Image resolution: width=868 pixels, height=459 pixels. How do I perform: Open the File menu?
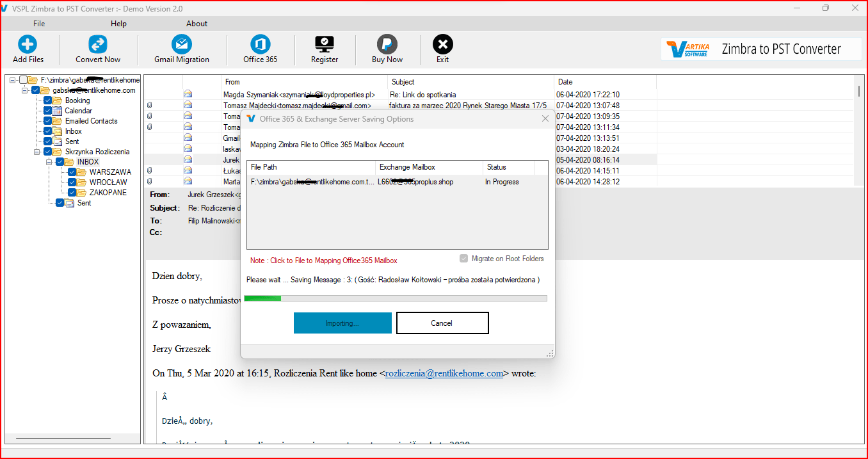click(x=39, y=24)
